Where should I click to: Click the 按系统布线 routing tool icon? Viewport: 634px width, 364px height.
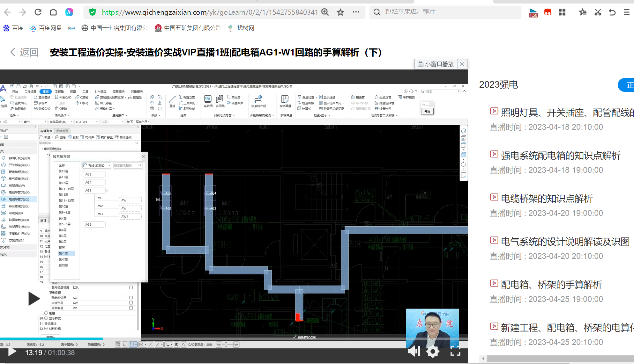point(258,102)
